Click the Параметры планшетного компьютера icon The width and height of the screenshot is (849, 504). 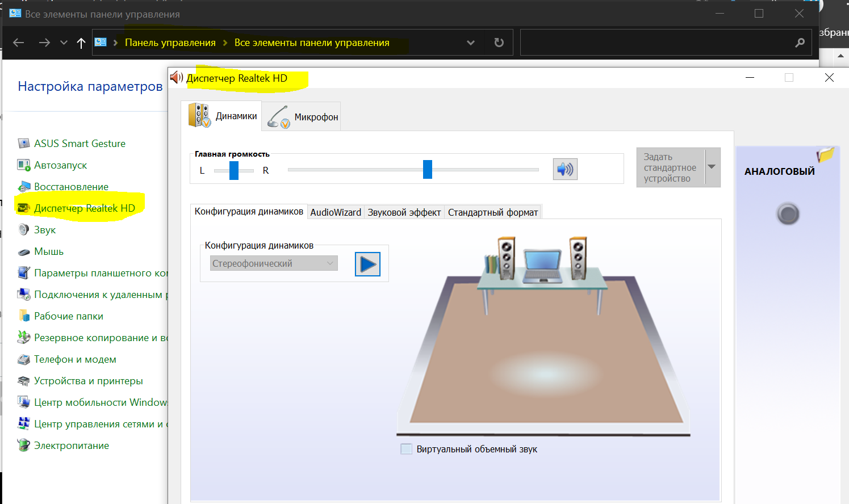pos(23,273)
